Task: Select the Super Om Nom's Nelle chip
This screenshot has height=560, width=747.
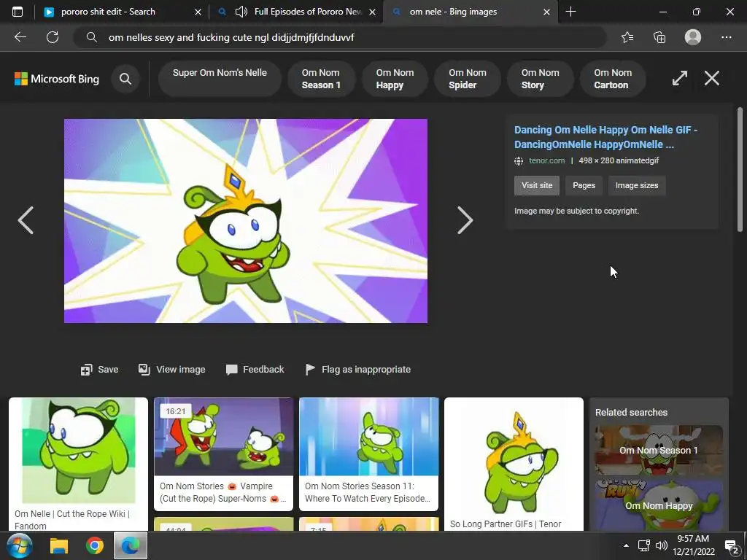Action: coord(220,79)
